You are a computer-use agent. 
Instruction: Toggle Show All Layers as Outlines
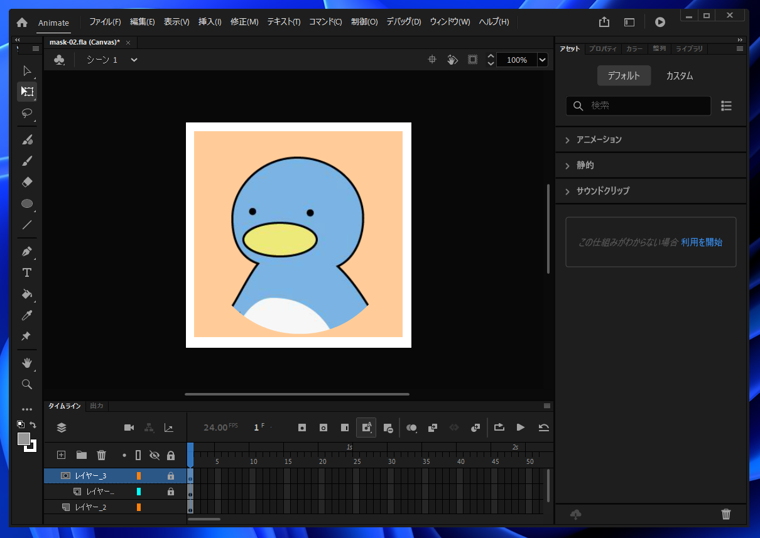138,455
